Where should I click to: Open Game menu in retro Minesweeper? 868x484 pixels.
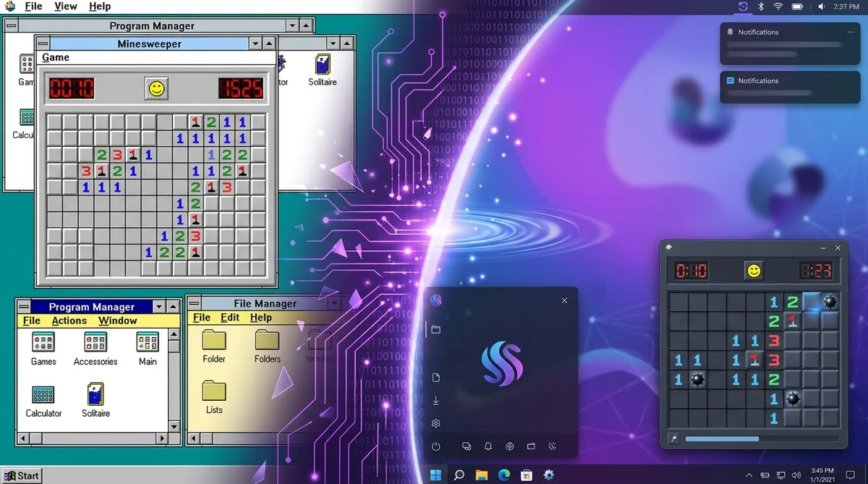tap(56, 58)
